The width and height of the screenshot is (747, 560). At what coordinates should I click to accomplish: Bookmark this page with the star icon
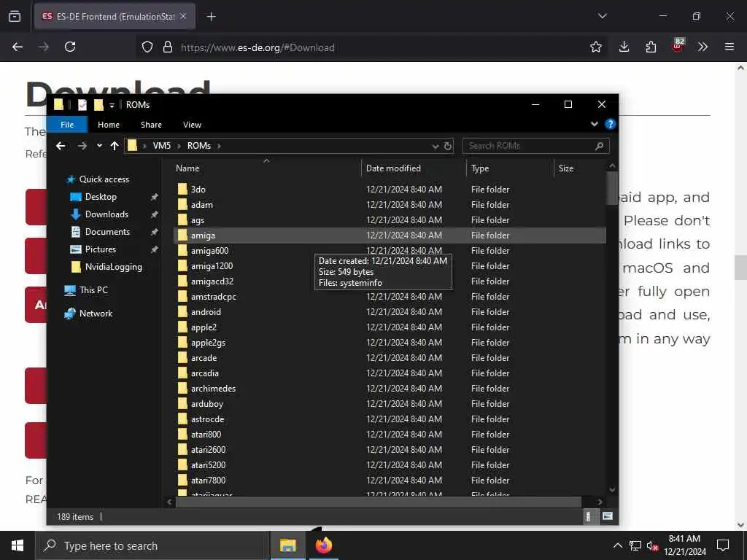[595, 47]
